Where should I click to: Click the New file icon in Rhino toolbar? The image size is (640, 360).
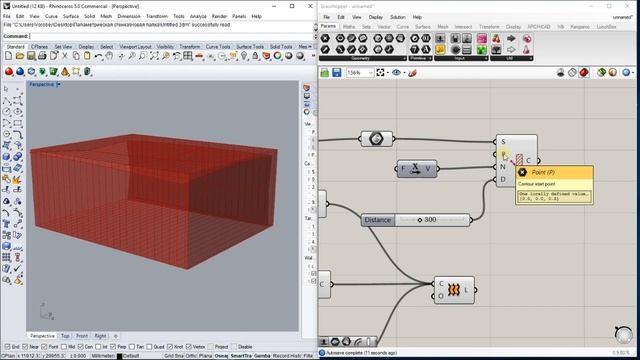point(9,56)
